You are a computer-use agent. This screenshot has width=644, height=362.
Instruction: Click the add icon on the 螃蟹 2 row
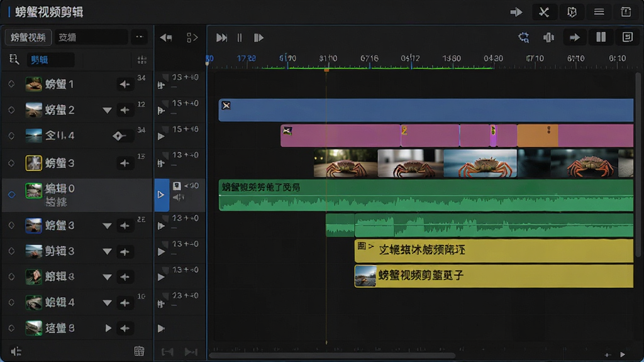125,110
